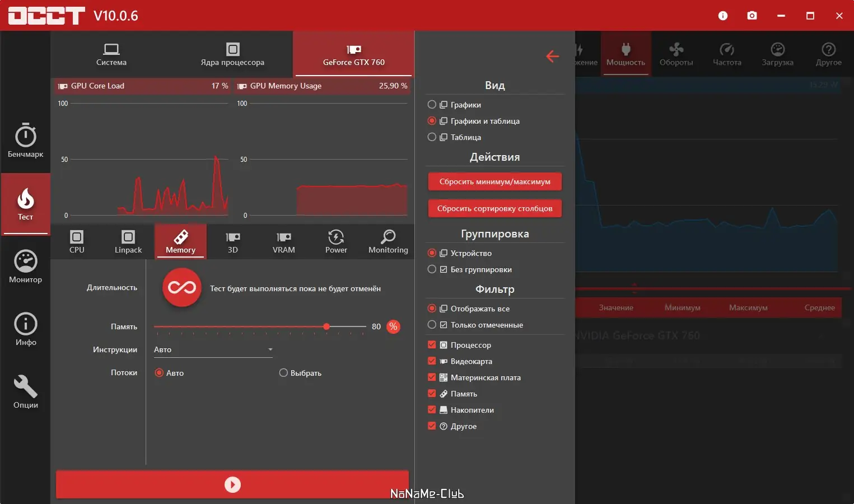The width and height of the screenshot is (854, 504).
Task: Select the GeForce GTX 760 tab
Action: (x=353, y=54)
